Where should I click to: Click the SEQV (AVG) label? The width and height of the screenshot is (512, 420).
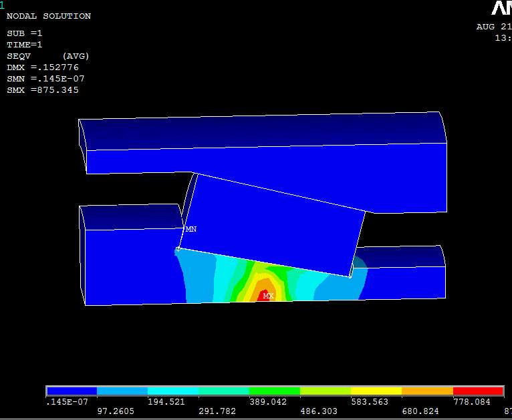[48, 56]
